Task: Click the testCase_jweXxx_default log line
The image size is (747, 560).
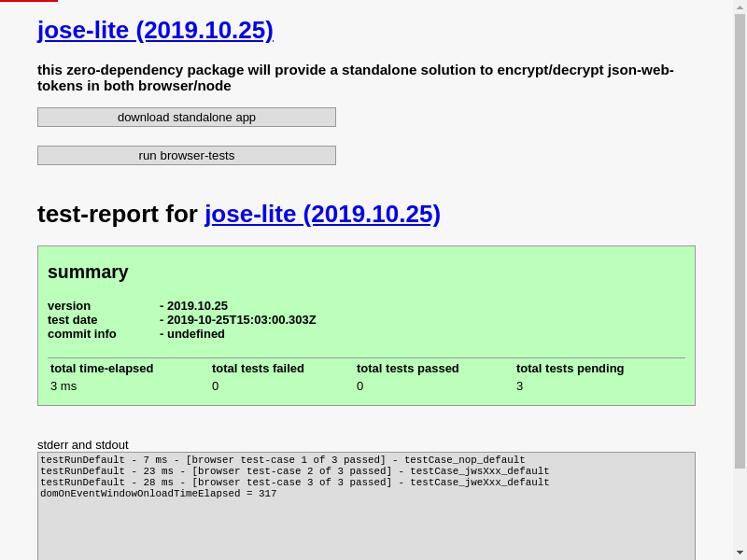Action: (295, 483)
